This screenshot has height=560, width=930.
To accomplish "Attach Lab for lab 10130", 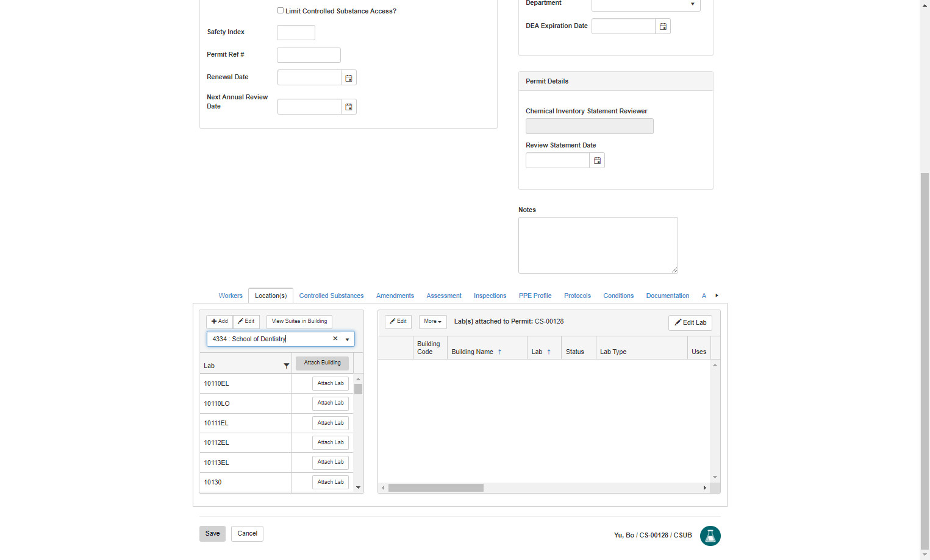I will (331, 482).
